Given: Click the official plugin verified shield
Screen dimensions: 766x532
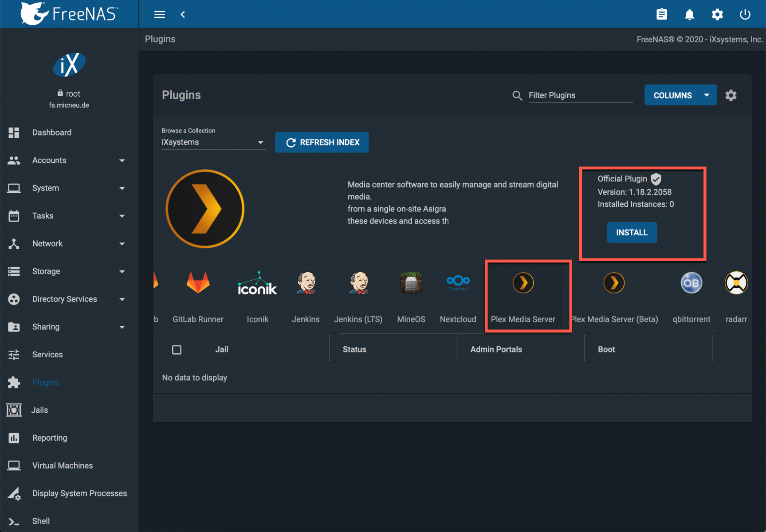Looking at the screenshot, I should point(656,179).
